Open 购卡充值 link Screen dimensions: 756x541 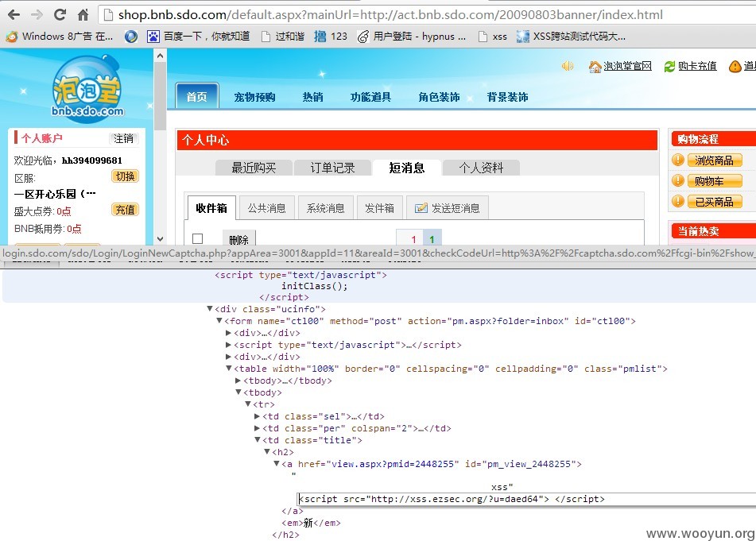[x=691, y=66]
